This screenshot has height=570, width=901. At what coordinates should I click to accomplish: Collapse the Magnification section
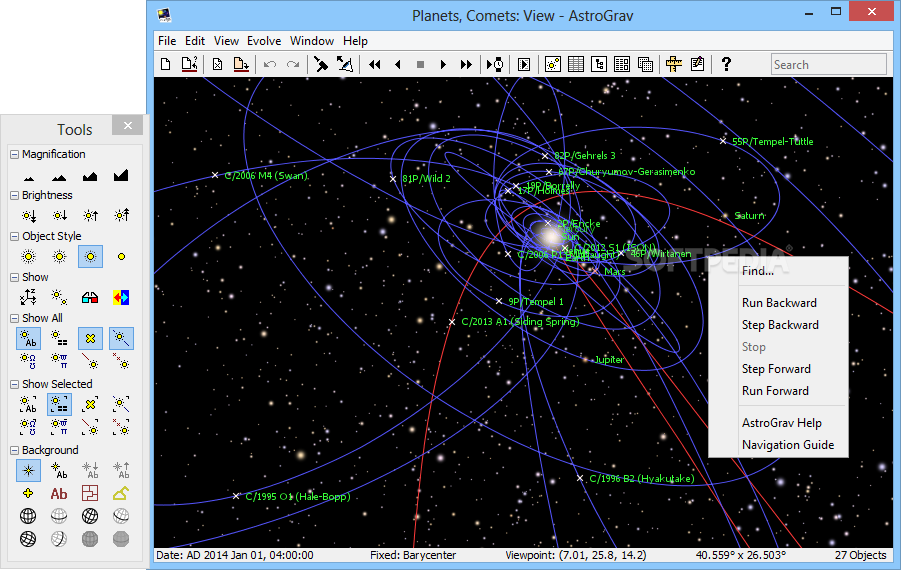coord(14,154)
